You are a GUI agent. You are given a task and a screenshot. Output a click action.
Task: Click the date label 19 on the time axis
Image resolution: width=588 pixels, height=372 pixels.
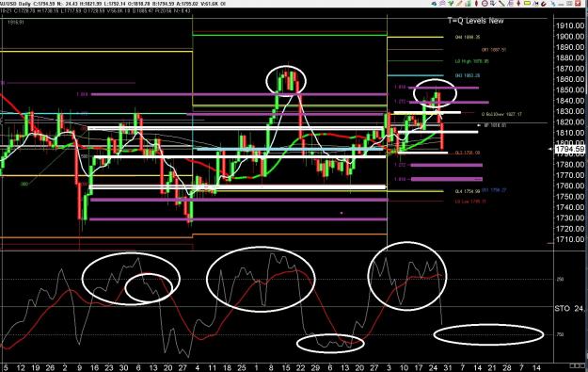coord(36,368)
